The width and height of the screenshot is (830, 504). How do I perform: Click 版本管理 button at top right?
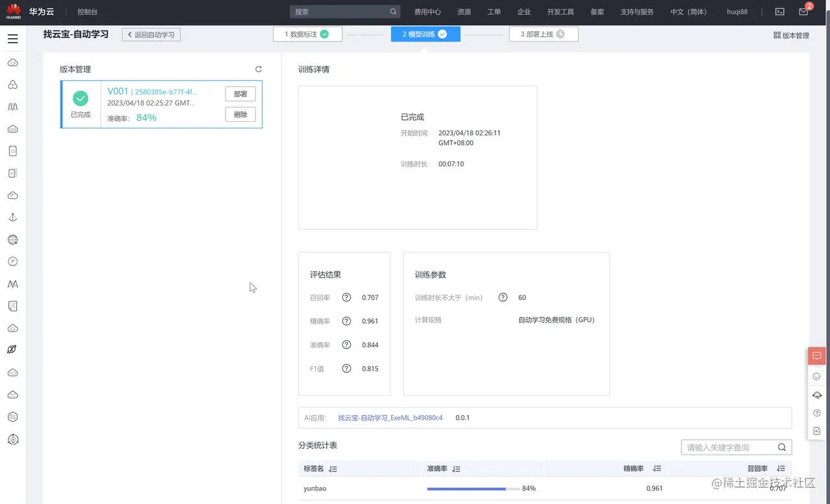click(x=791, y=36)
